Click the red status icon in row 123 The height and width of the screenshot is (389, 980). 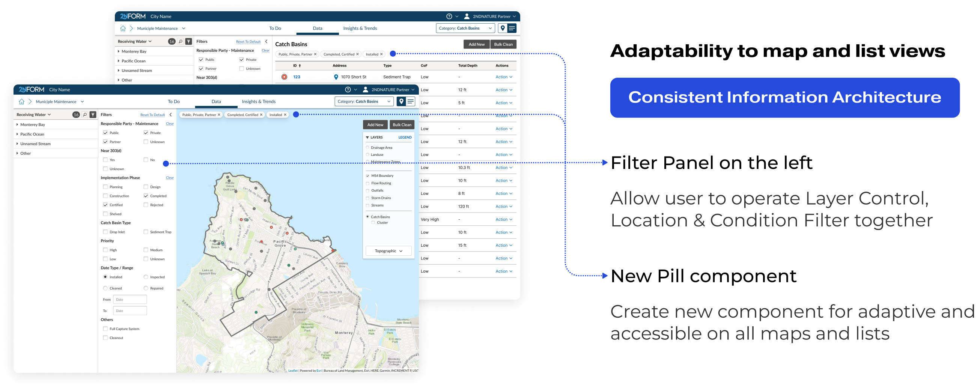click(x=284, y=77)
